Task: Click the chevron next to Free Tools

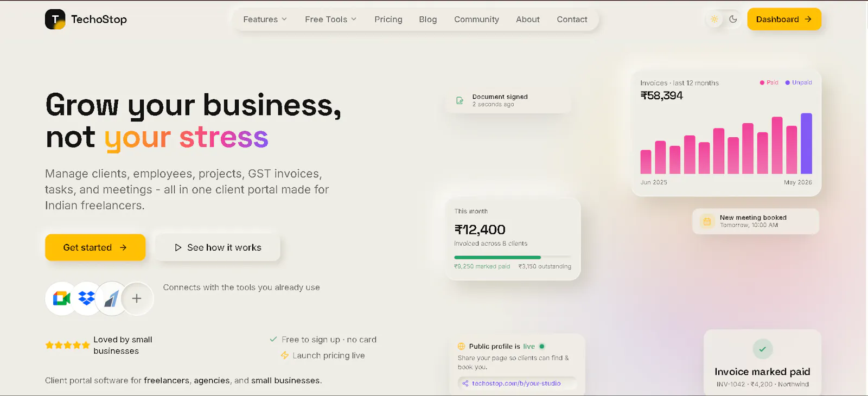Action: [x=354, y=20]
